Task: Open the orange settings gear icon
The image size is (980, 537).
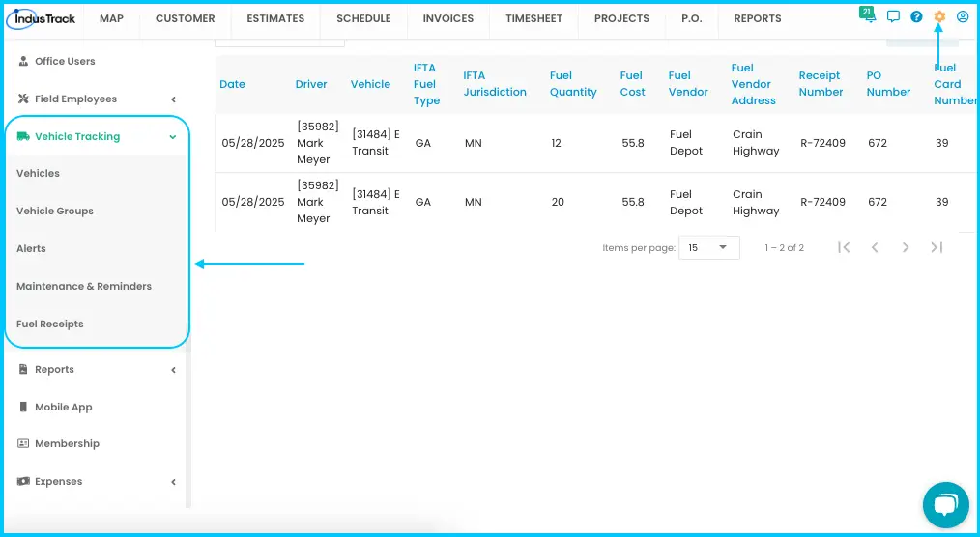Action: click(939, 16)
